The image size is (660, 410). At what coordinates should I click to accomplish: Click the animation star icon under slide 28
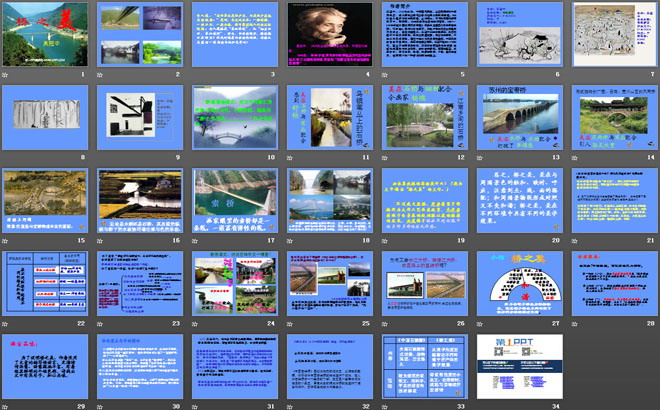(575, 324)
